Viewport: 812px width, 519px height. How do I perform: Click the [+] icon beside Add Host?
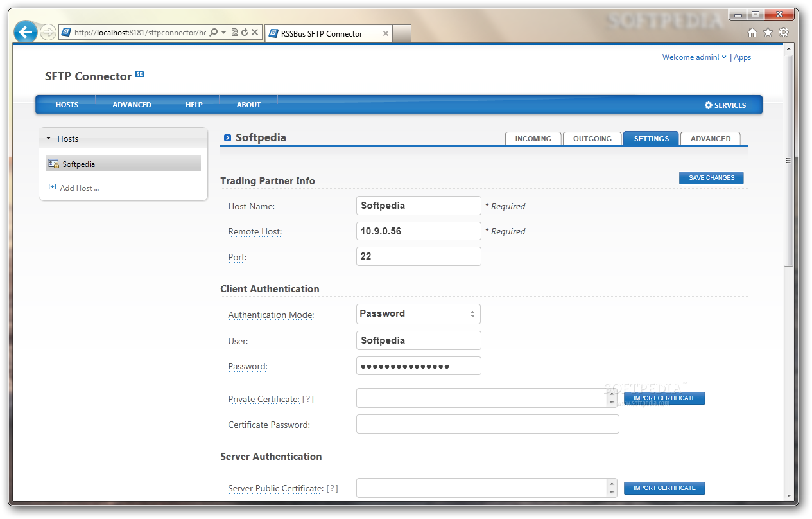click(x=52, y=188)
